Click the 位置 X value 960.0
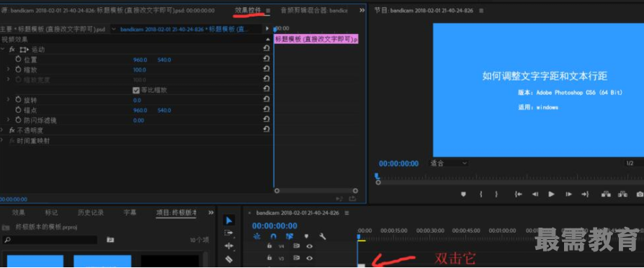The width and height of the screenshot is (644, 268). pos(140,60)
